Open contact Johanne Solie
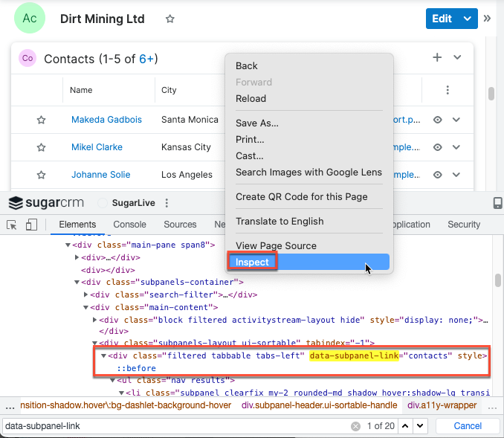Image resolution: width=504 pixels, height=438 pixels. point(100,175)
